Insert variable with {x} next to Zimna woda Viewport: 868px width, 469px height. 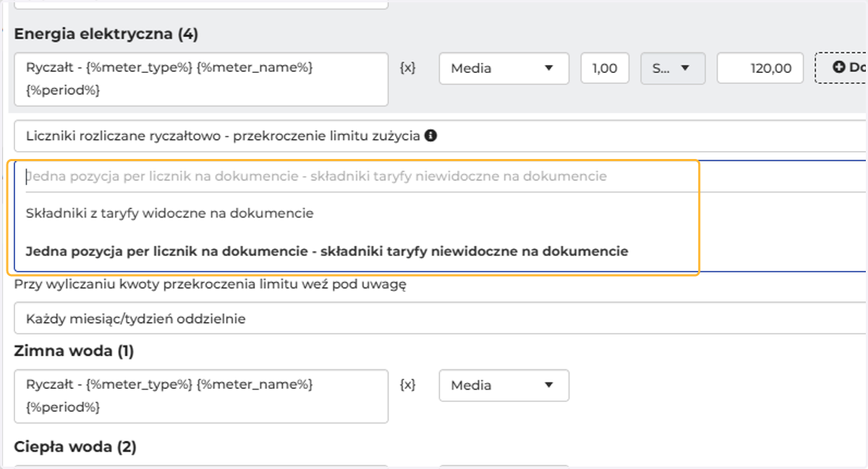pyautogui.click(x=408, y=385)
